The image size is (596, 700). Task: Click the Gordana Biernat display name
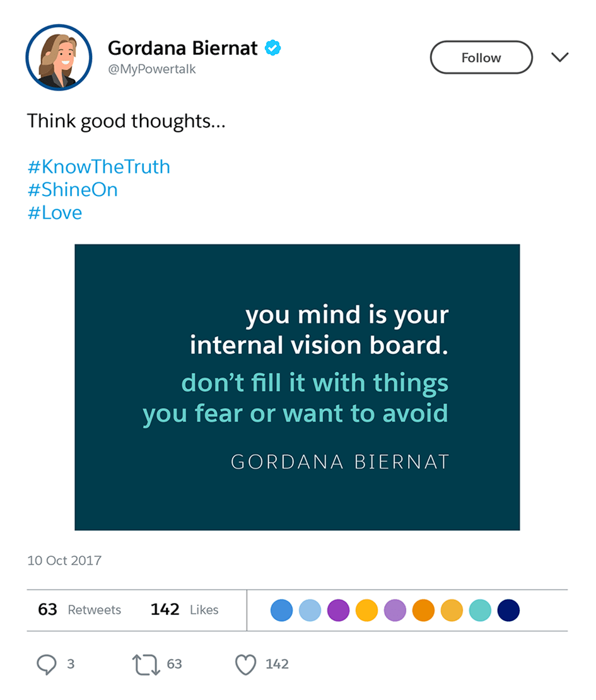pyautogui.click(x=183, y=48)
